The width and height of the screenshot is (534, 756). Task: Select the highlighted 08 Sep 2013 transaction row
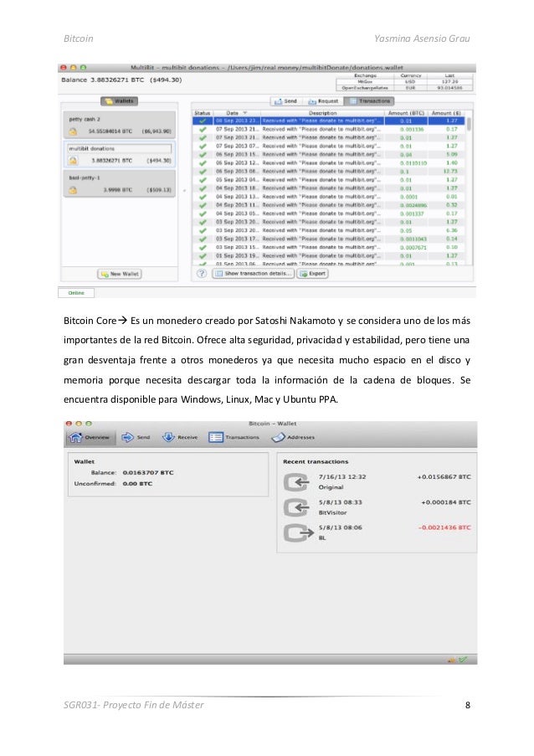click(x=328, y=121)
